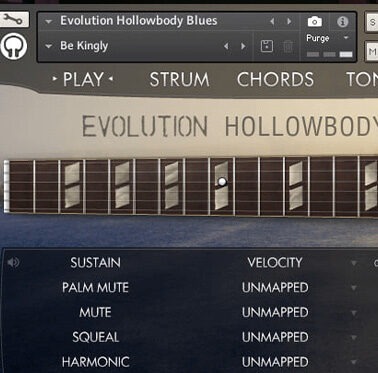The width and height of the screenshot is (378, 373).
Task: Open the HARMONIC mapping dropdown arrow
Action: (x=354, y=362)
